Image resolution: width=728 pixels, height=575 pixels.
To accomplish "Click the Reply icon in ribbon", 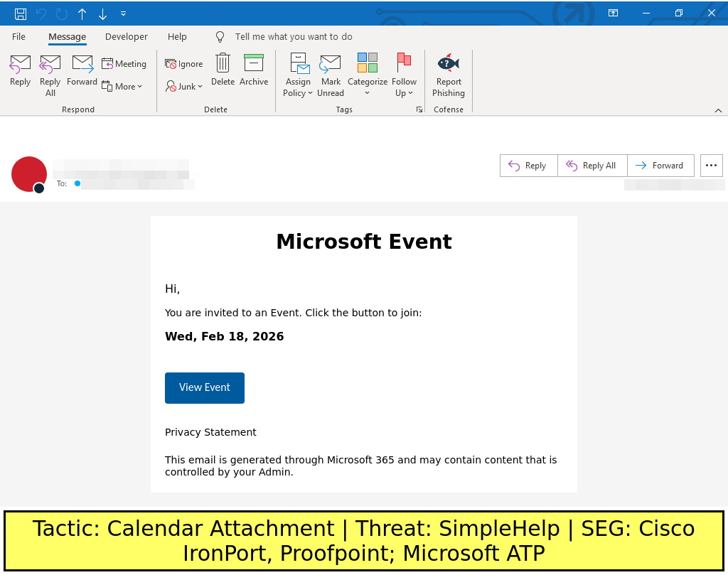I will [20, 71].
